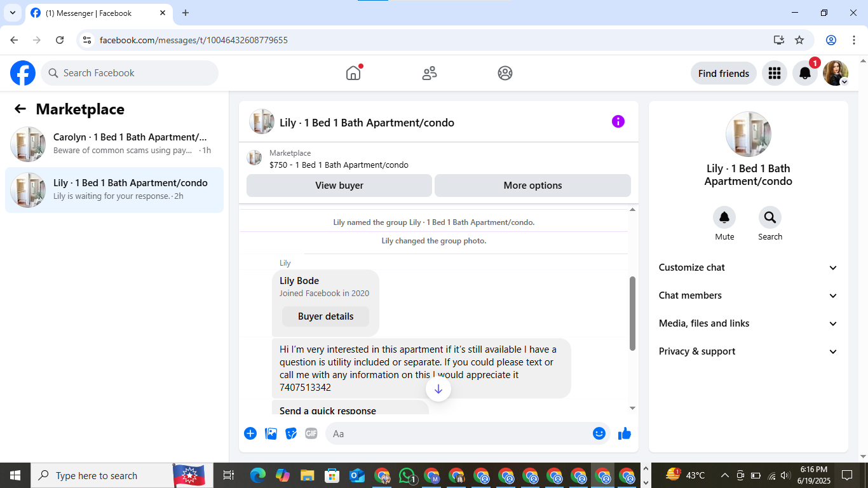Image resolution: width=868 pixels, height=488 pixels.
Task: Open Buyer details for Lily Bode
Action: [x=326, y=316]
